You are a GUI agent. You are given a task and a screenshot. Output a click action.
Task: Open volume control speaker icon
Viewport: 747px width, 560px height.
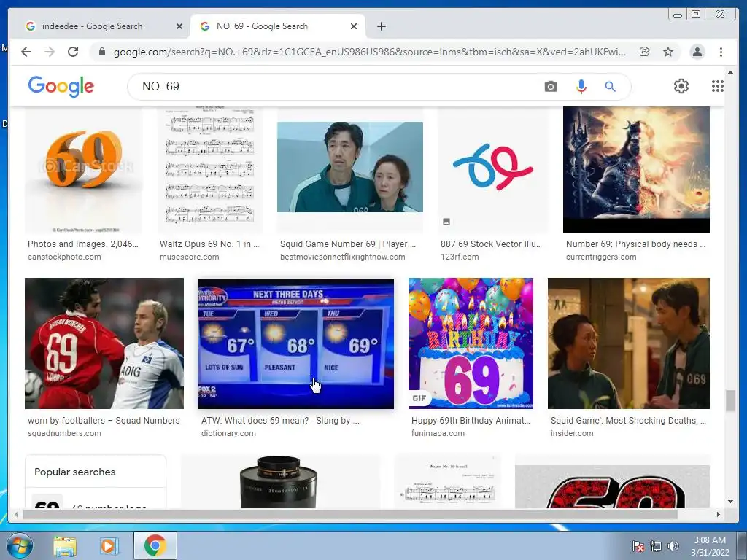[673, 546]
